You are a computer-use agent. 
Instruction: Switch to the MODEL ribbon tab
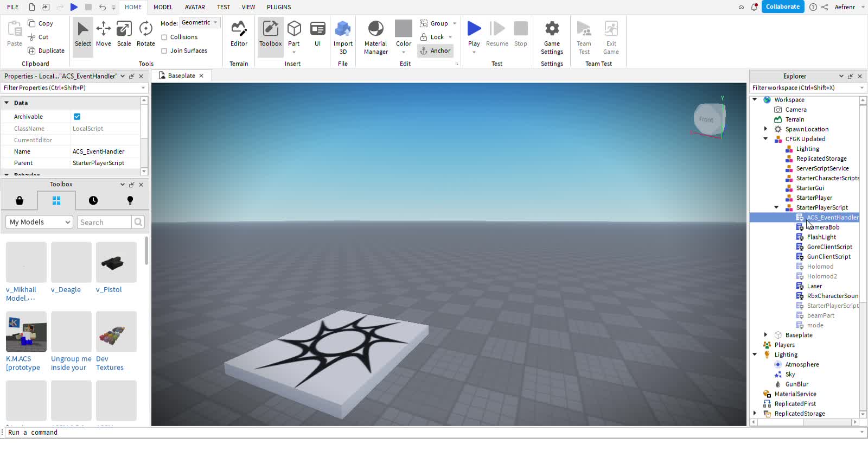[163, 7]
